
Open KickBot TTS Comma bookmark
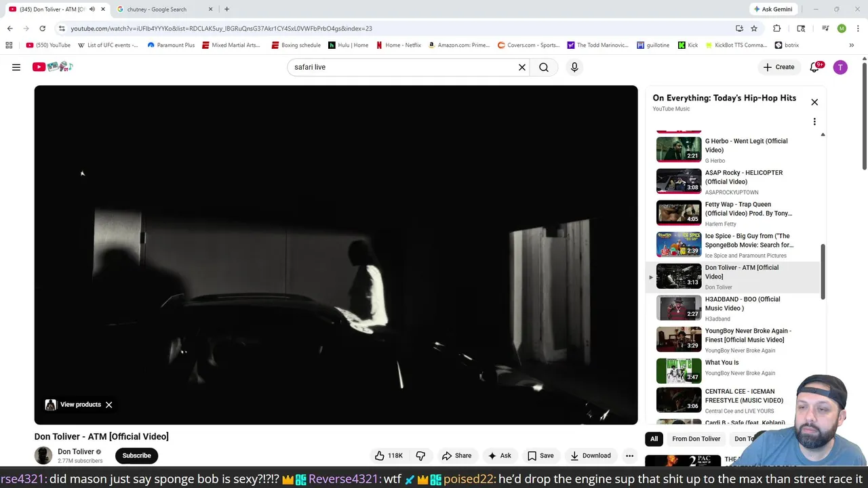pos(737,45)
